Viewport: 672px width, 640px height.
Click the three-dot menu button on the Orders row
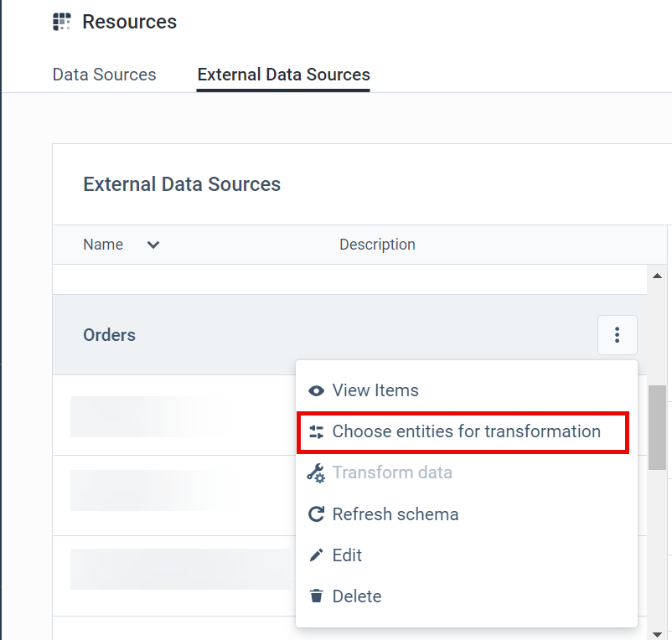[618, 335]
